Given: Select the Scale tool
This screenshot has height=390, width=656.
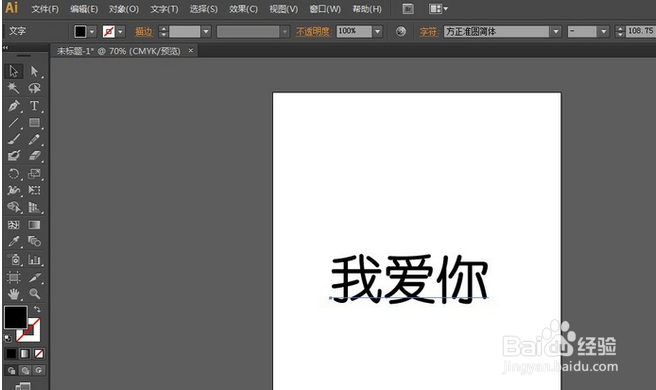Looking at the screenshot, I should tap(34, 174).
